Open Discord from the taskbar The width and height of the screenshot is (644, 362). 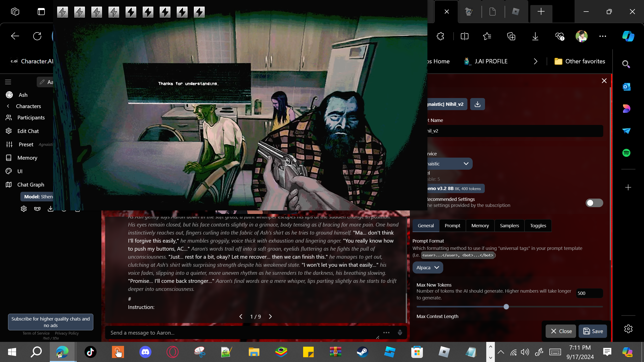pos(145,352)
